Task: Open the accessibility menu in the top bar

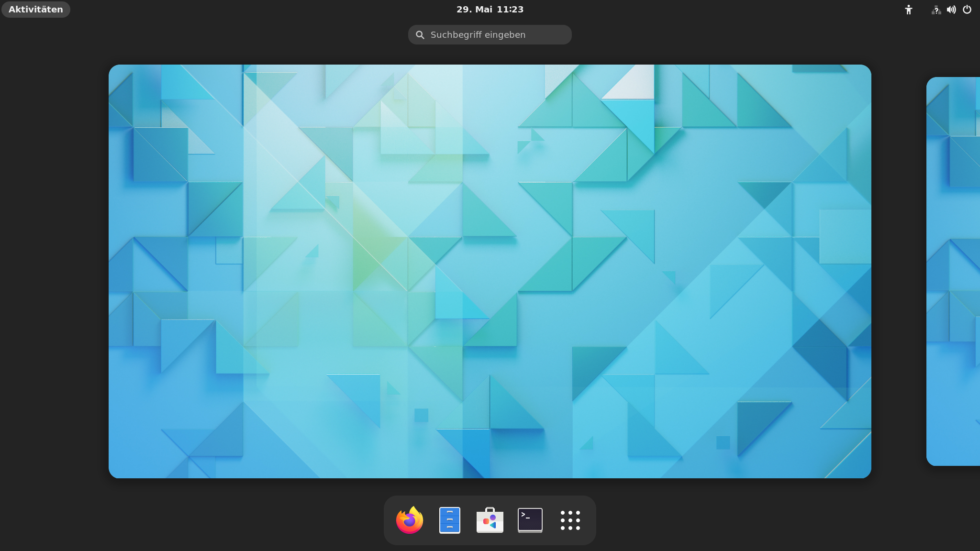Action: click(x=908, y=9)
